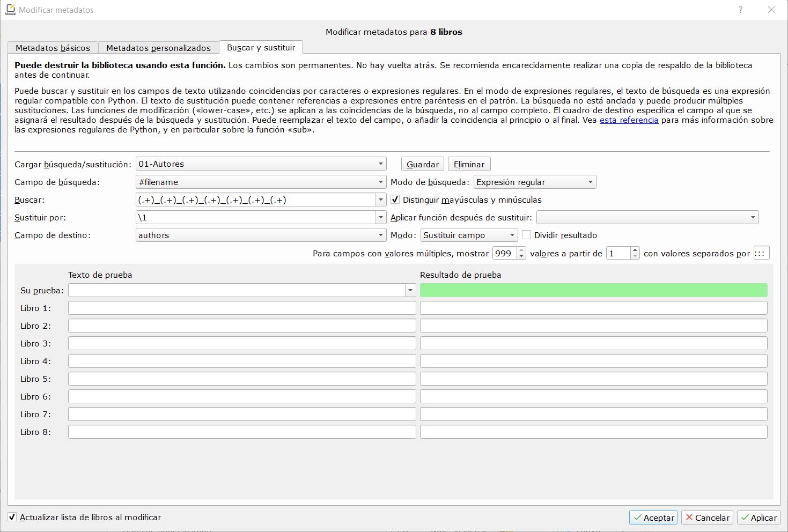Expand the Su prueba dropdown arrow
The height and width of the screenshot is (532, 788).
point(410,290)
